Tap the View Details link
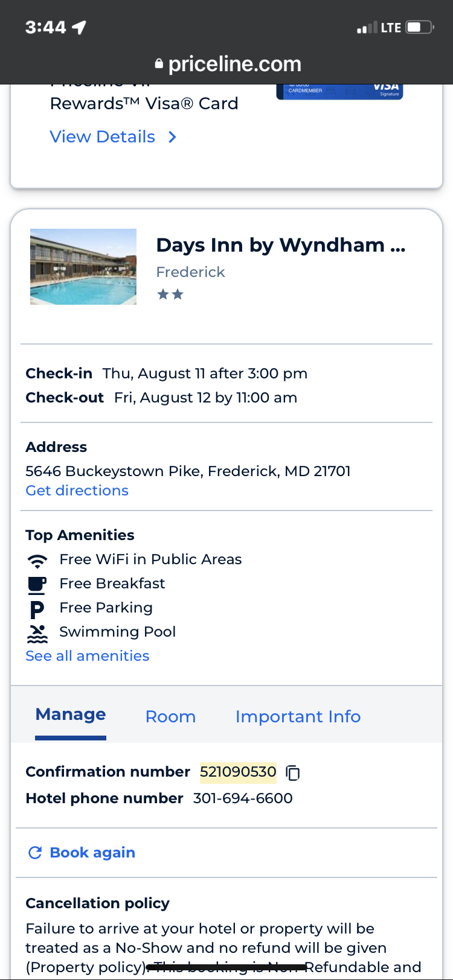Screen dimensions: 453x980 pos(103,137)
